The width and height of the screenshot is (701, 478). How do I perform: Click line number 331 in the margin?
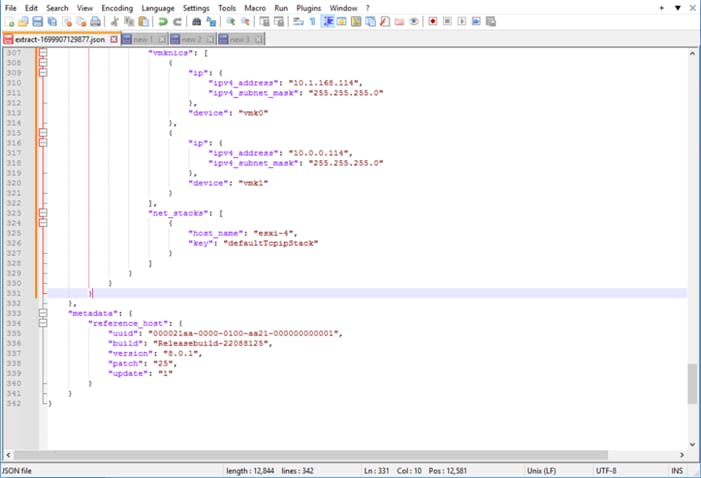[14, 293]
